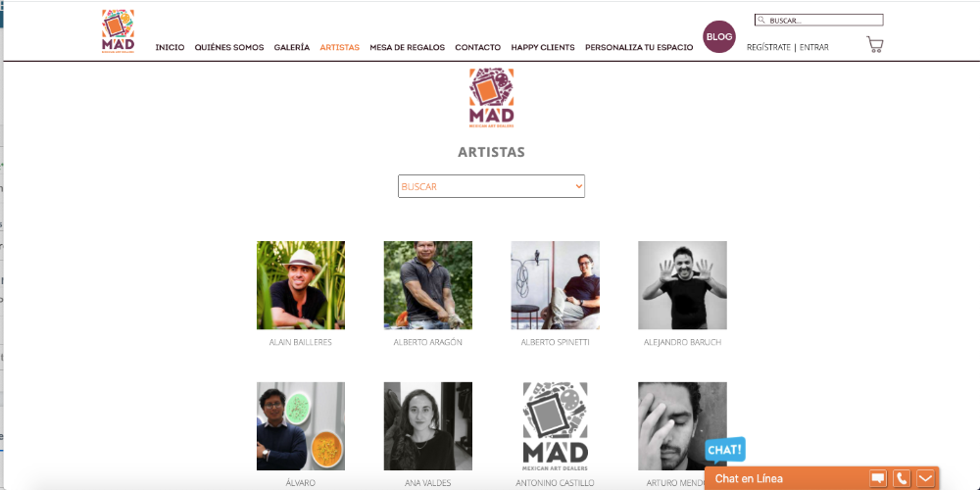Open Mesa de Regalos page
This screenshot has height=490, width=980.
click(x=408, y=47)
